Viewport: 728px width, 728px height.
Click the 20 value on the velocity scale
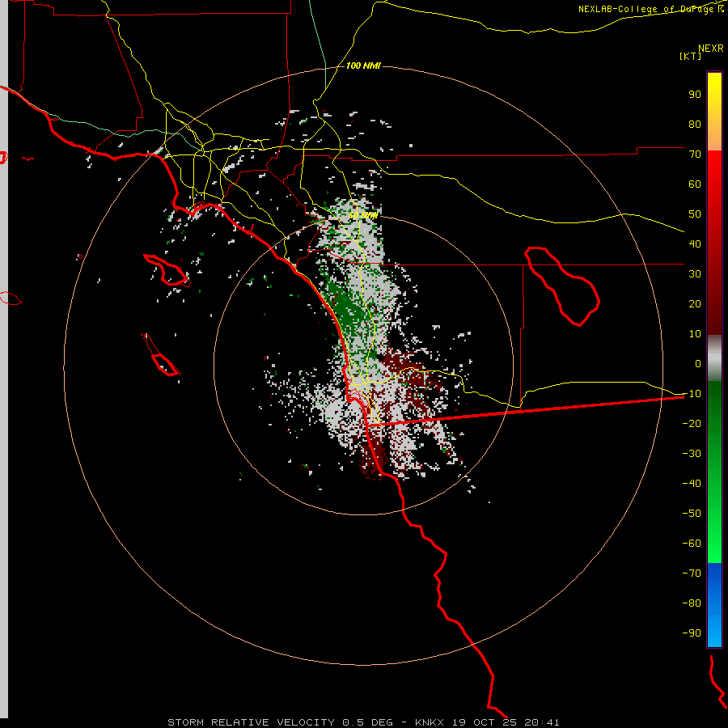[x=695, y=304]
